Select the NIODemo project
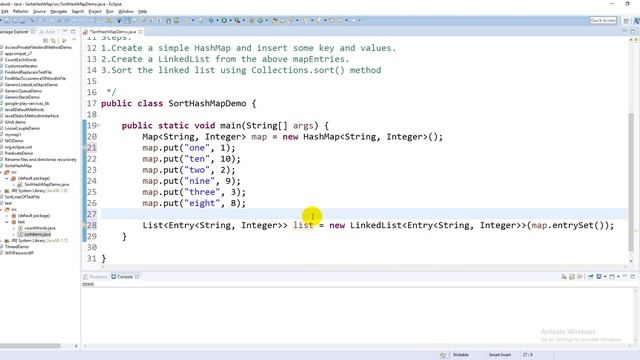 [14, 140]
